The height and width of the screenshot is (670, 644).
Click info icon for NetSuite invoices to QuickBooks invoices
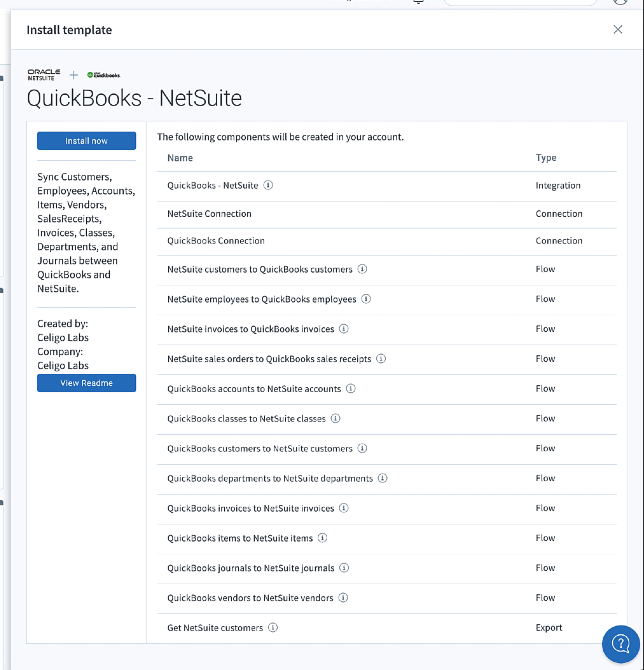click(x=344, y=329)
